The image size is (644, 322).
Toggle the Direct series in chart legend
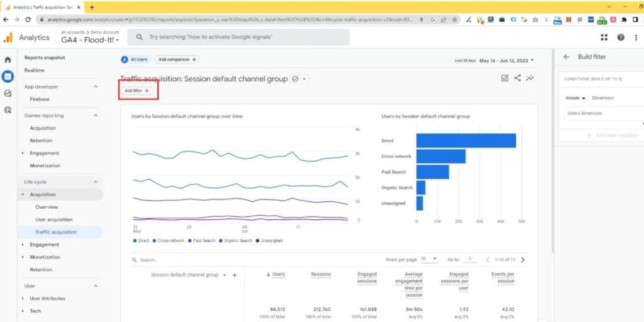(x=141, y=241)
